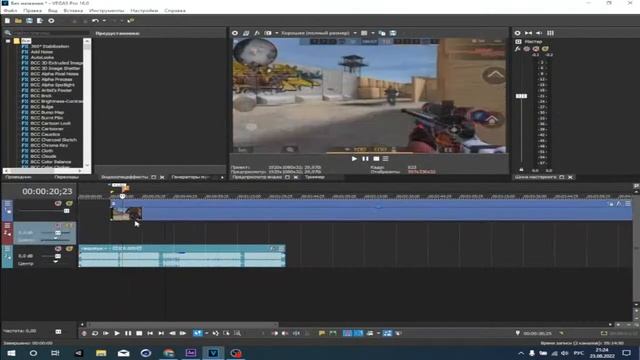
Task: Go to end of project
Action: tap(161, 333)
